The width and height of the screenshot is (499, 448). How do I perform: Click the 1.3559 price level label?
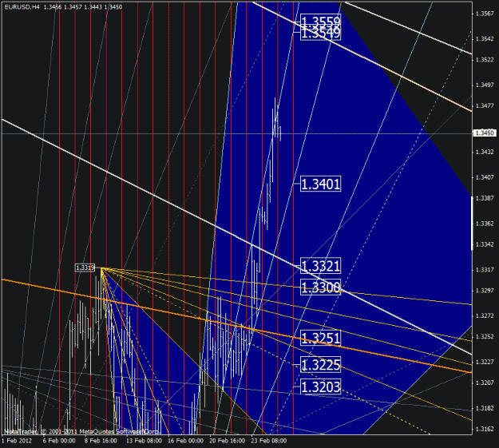click(x=320, y=22)
